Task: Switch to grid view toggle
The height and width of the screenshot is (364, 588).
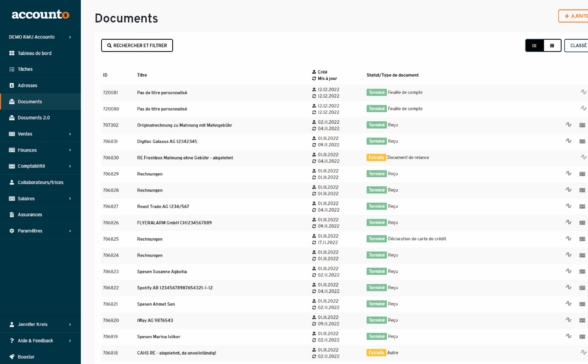Action: 552,46
